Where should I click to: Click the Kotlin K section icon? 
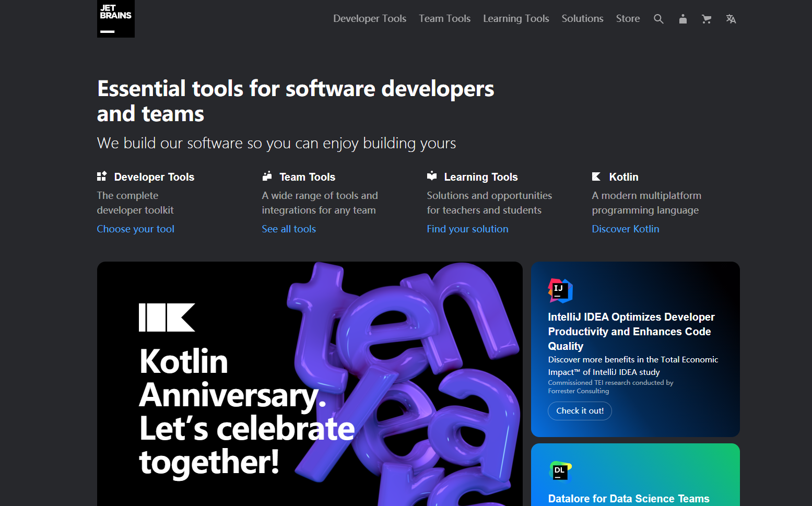tap(596, 176)
